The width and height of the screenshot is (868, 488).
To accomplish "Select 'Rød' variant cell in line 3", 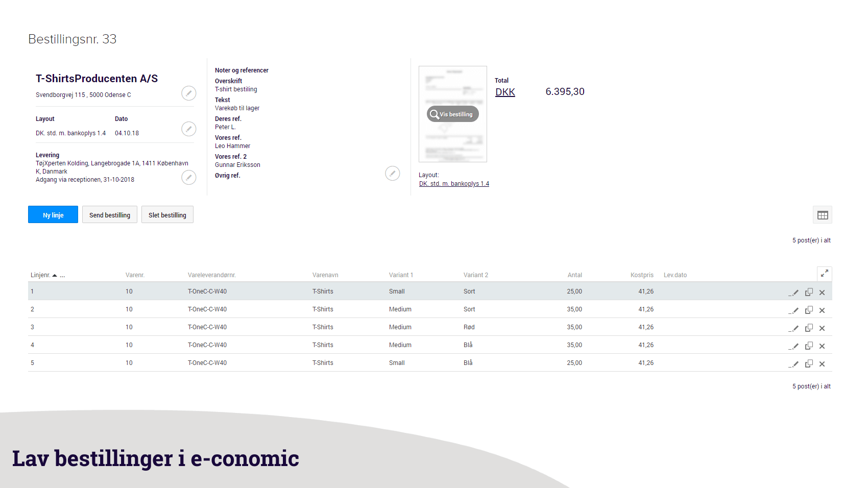I will coord(469,327).
